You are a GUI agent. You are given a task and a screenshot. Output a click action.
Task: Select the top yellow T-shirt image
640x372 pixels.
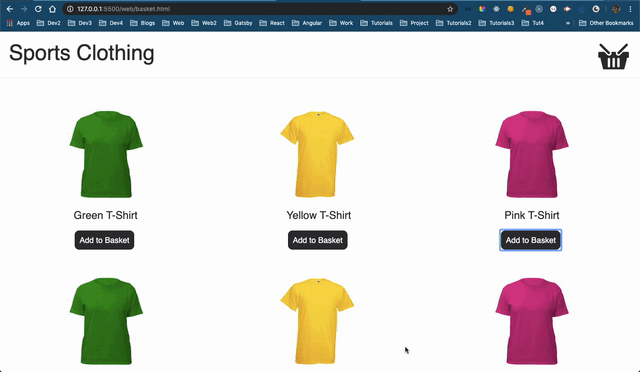tap(317, 154)
